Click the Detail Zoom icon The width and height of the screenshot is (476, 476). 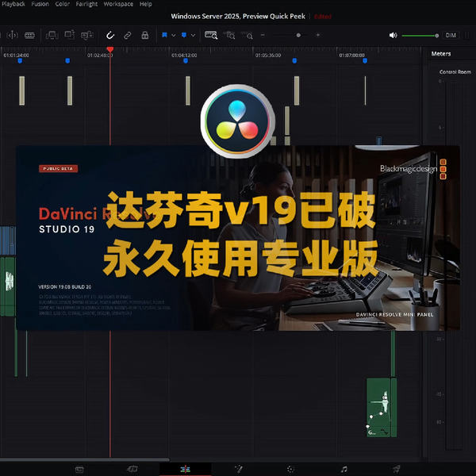click(x=229, y=35)
